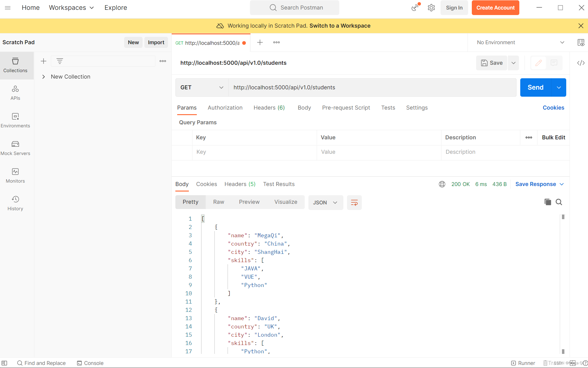
Task: Open the satellite sync notification icon
Action: point(415,8)
